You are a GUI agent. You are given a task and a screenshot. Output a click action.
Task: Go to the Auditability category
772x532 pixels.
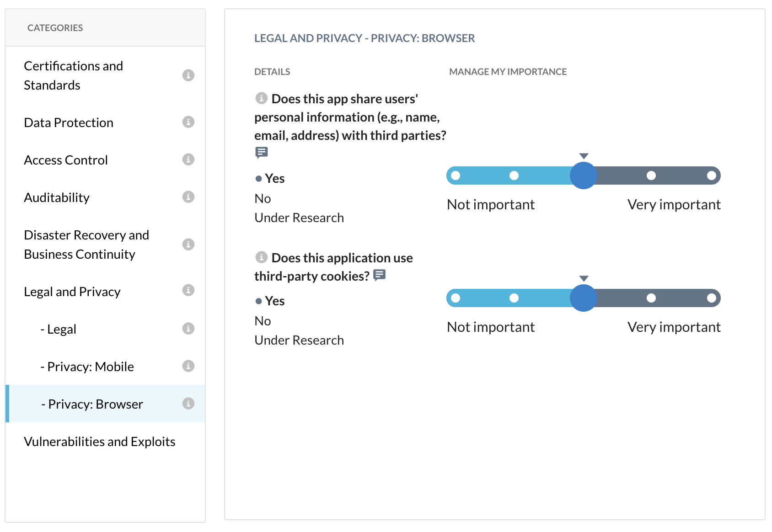(57, 197)
